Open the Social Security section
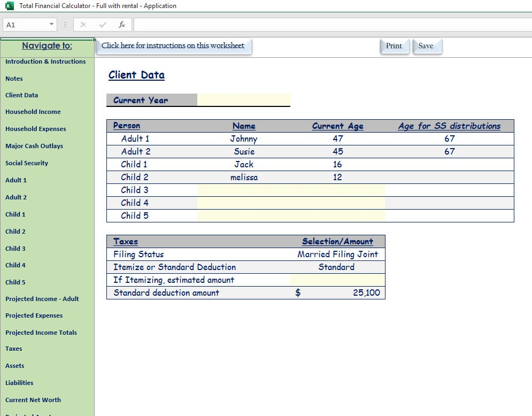This screenshot has width=532, height=416. click(x=27, y=163)
